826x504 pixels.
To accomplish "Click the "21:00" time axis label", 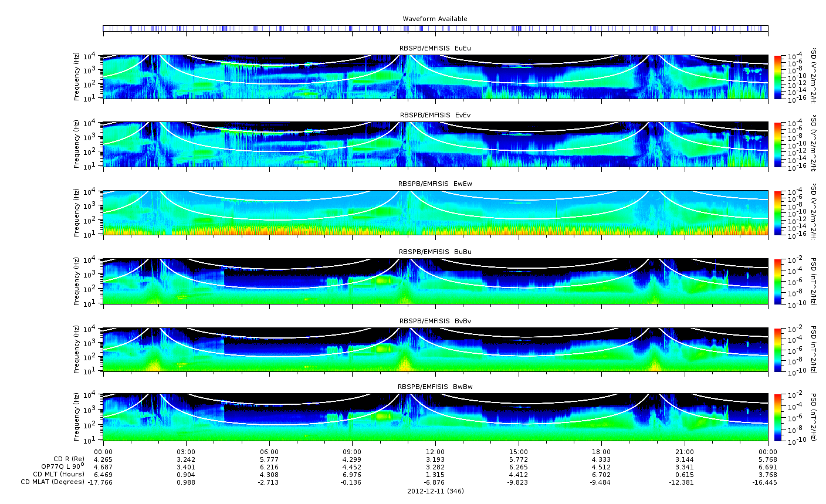I will coord(685,452).
